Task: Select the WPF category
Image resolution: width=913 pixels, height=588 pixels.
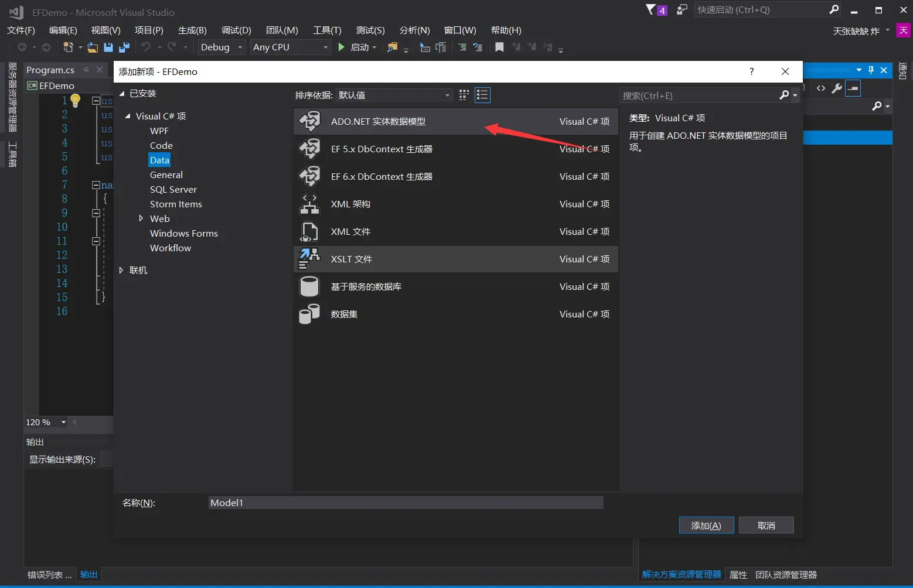Action: pyautogui.click(x=159, y=131)
